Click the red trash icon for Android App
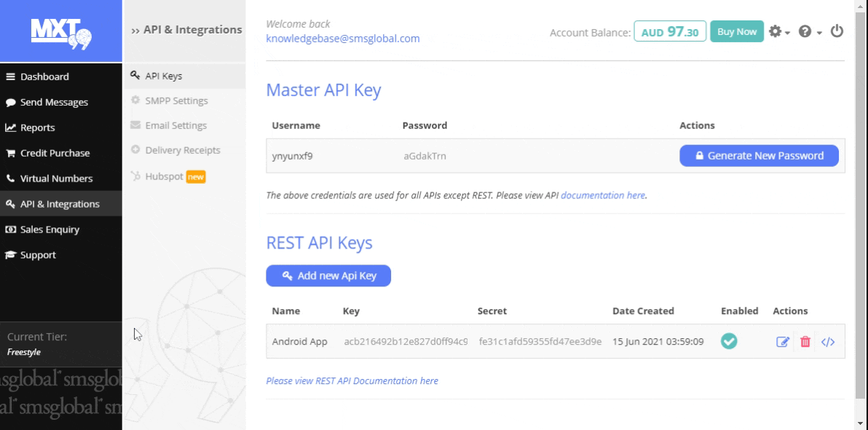Viewport: 868px width, 430px height. click(x=805, y=342)
